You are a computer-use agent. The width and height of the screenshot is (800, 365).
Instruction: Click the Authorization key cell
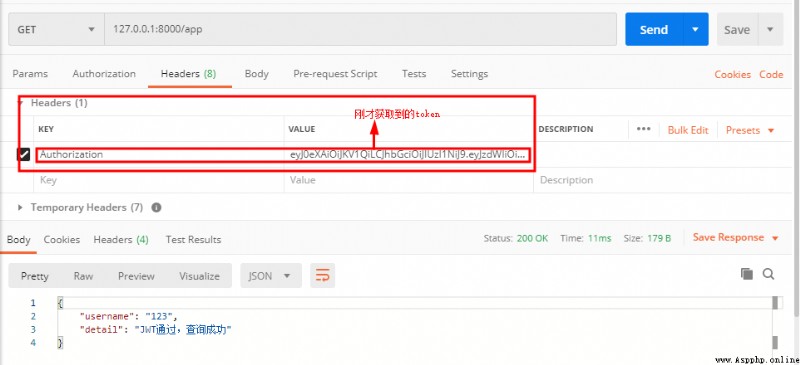(160, 154)
